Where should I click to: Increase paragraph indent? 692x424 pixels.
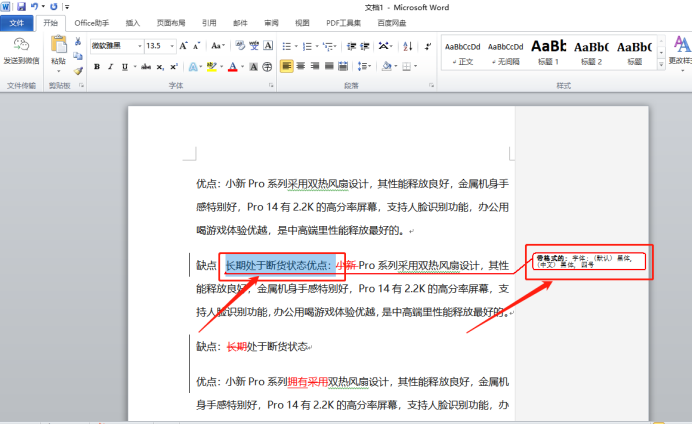365,46
